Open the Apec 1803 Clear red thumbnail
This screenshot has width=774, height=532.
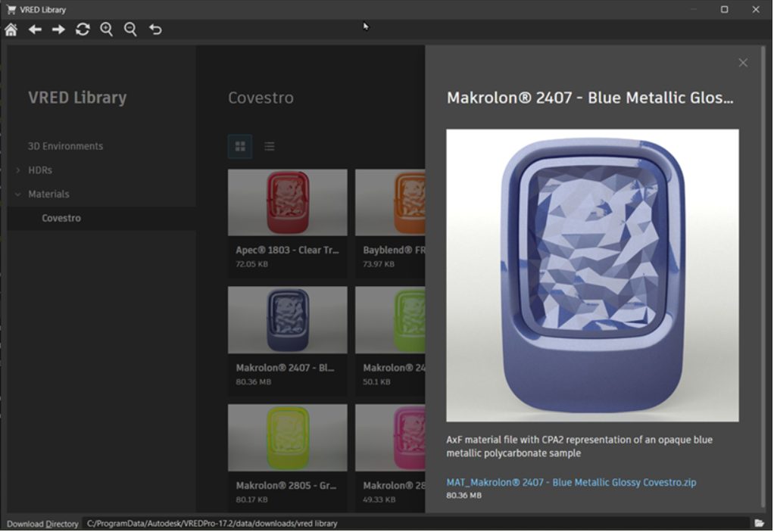[x=287, y=202]
